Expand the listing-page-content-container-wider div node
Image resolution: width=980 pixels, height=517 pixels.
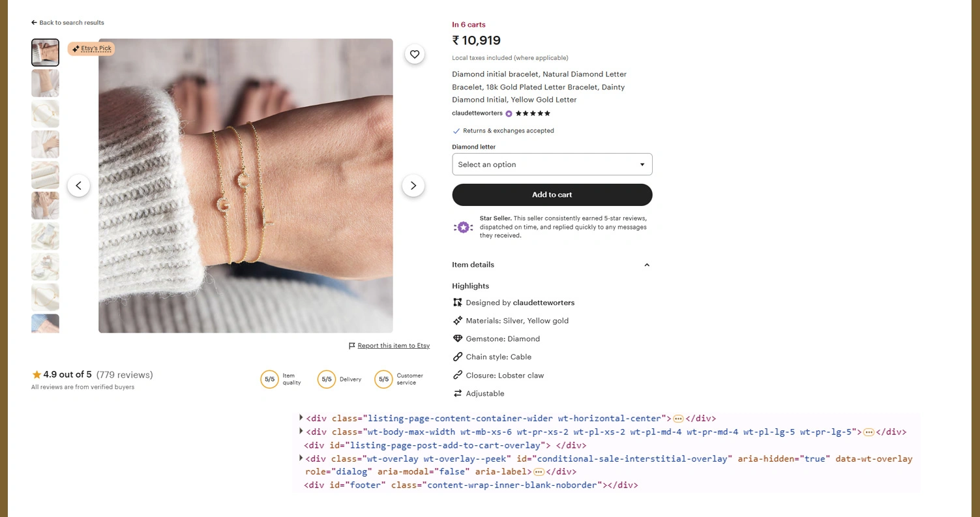click(301, 418)
